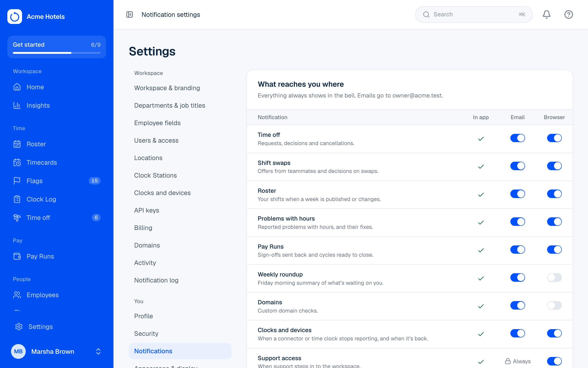The height and width of the screenshot is (368, 588).
Task: Open Workspace & branding settings
Action: pyautogui.click(x=180, y=88)
